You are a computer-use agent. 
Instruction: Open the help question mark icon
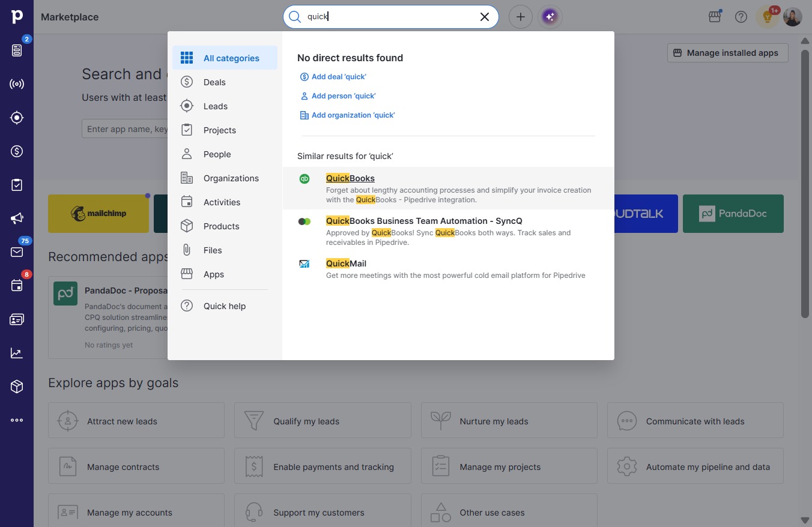[x=741, y=17]
